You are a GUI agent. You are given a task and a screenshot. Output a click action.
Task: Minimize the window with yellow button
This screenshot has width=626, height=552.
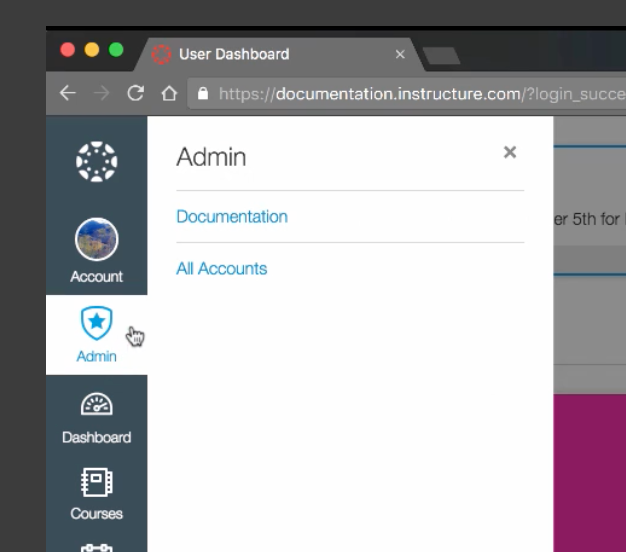tap(92, 50)
